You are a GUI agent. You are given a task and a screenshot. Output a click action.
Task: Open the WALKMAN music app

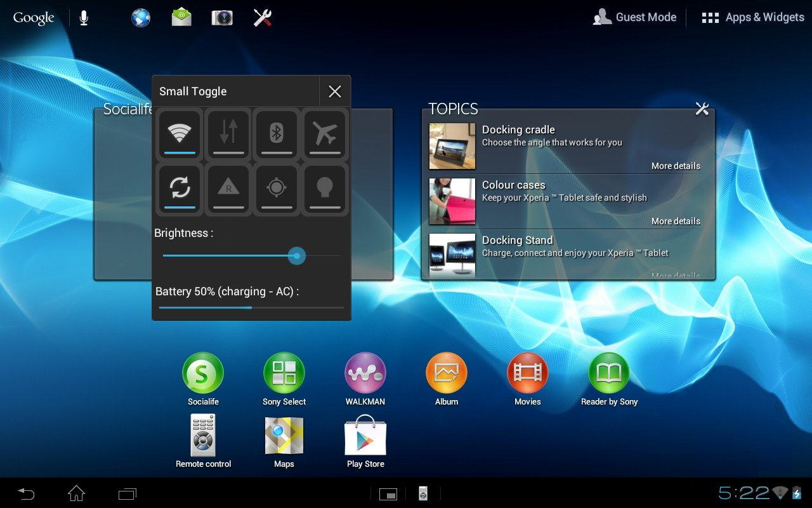coord(365,373)
